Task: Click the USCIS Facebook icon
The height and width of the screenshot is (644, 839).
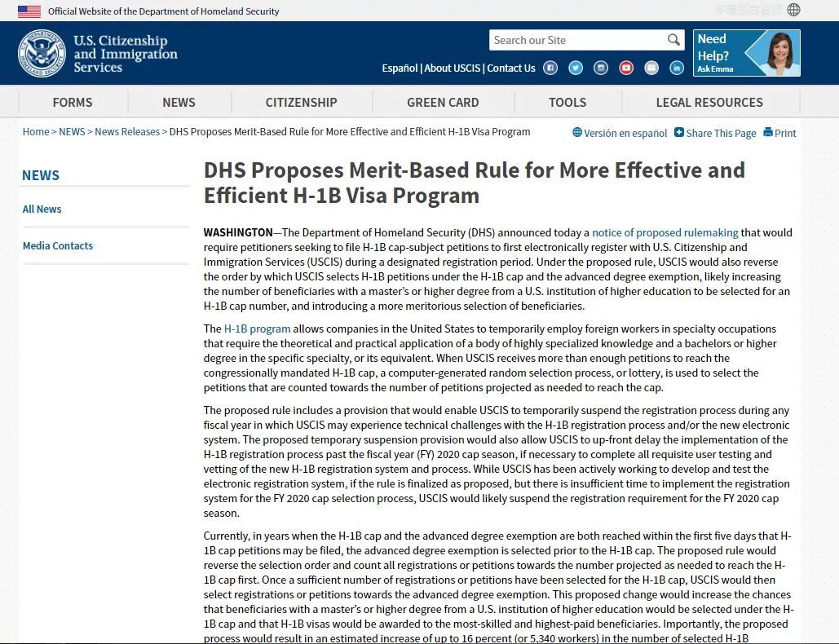Action: pyautogui.click(x=550, y=68)
